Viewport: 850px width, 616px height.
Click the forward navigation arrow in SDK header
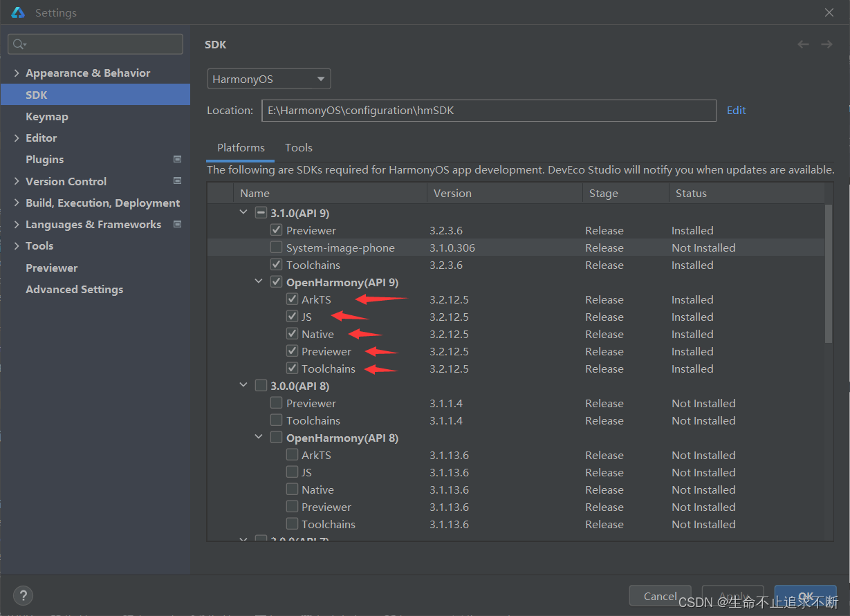click(x=826, y=44)
